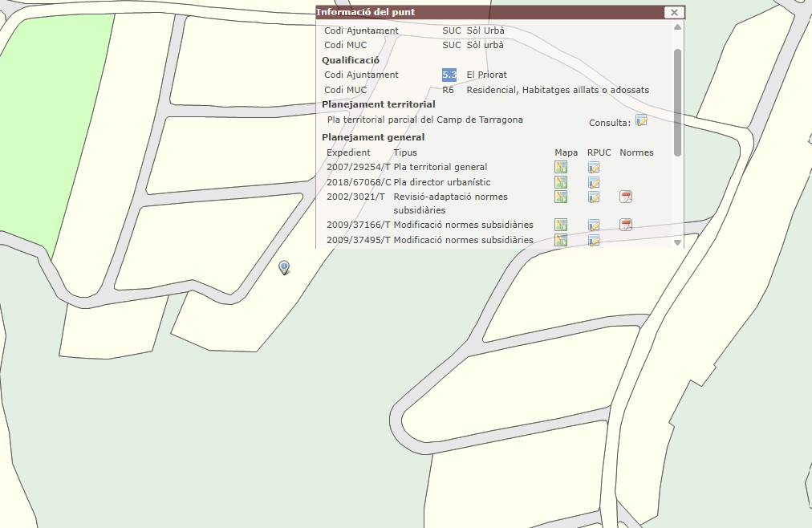
Task: Click Mapa icon for Pla director urbanístic
Action: pyautogui.click(x=561, y=182)
